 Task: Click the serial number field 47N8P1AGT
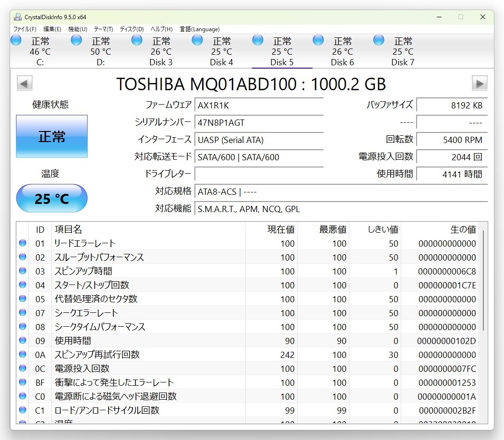259,122
